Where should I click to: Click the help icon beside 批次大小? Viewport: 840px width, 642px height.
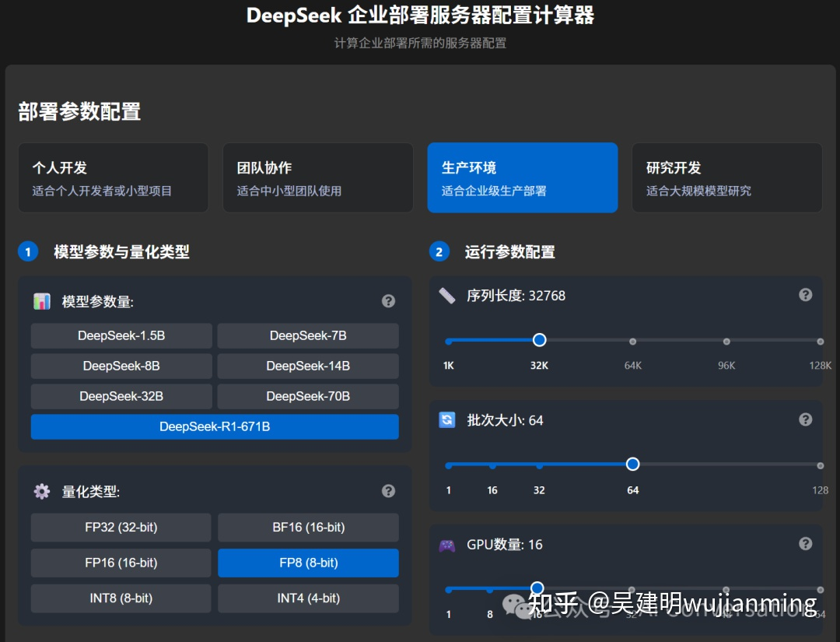click(x=805, y=419)
